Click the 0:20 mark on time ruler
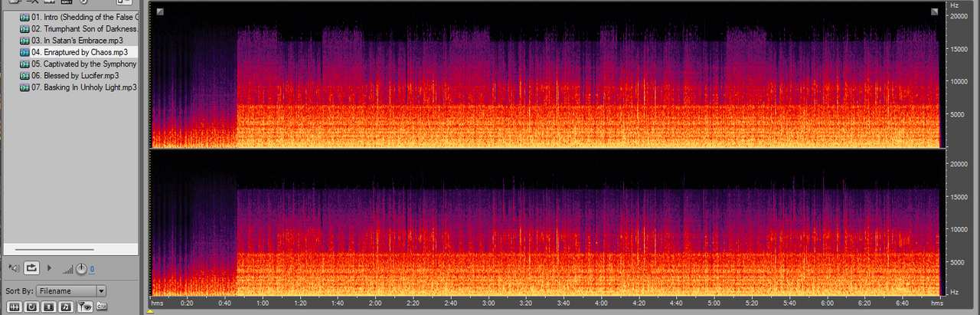This screenshot has height=315, width=980. click(187, 304)
